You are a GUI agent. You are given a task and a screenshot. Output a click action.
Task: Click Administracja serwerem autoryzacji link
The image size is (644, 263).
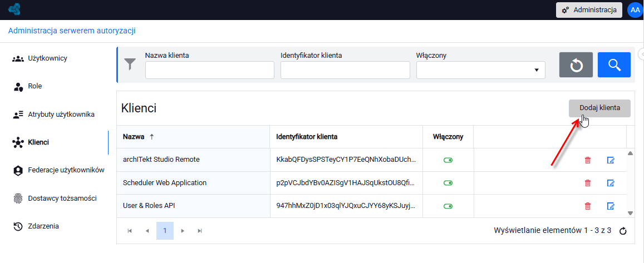[x=72, y=31]
